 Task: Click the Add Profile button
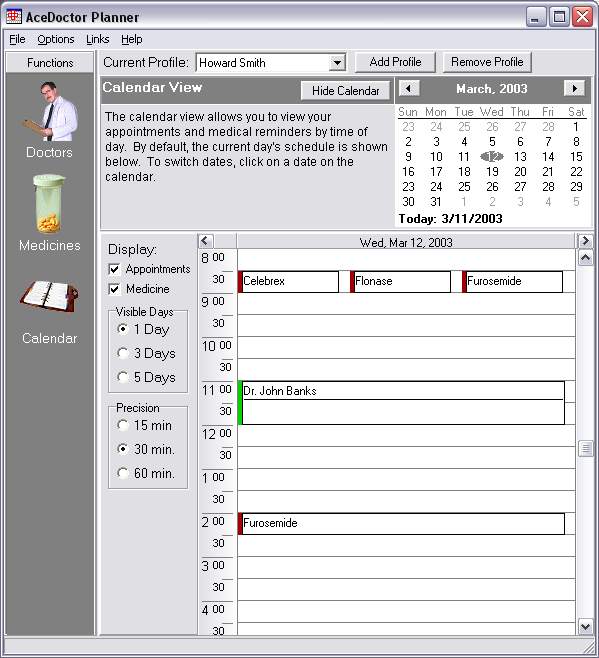tap(395, 62)
